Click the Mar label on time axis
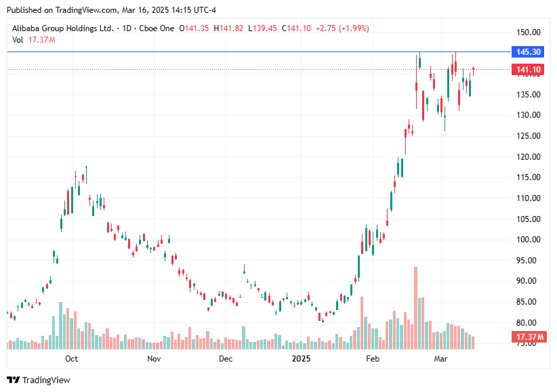Image resolution: width=557 pixels, height=392 pixels. point(440,359)
